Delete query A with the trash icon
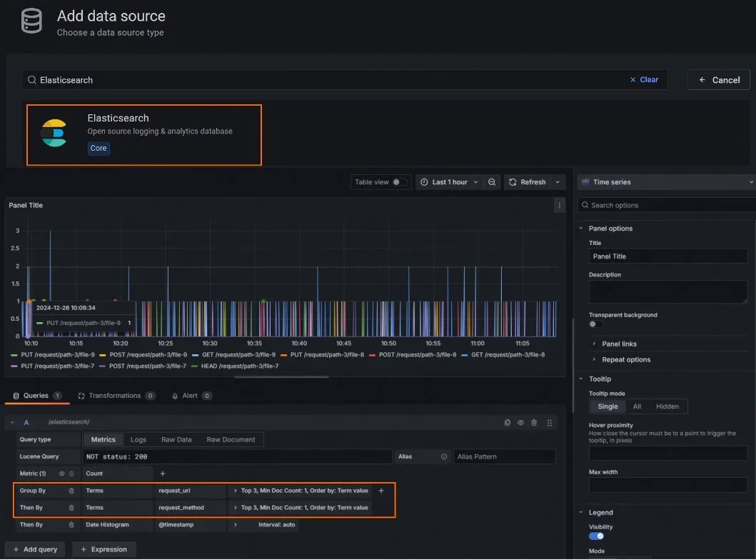This screenshot has width=756, height=560. [x=534, y=423]
